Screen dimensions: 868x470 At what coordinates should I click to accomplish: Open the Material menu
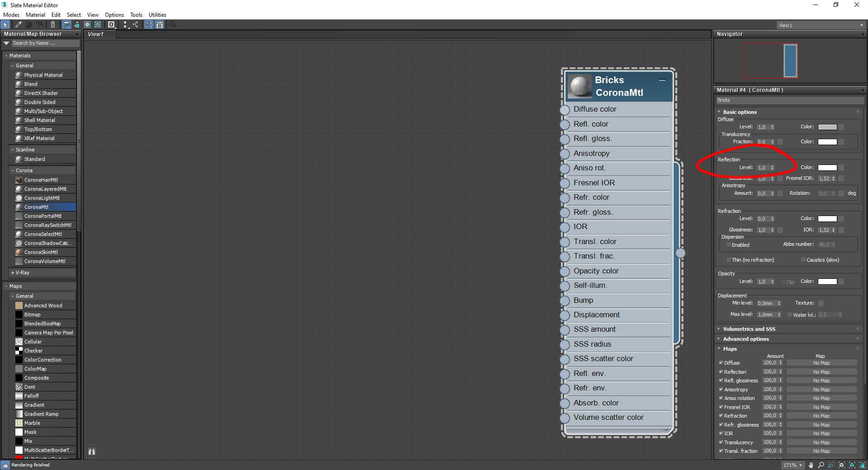[35, 15]
